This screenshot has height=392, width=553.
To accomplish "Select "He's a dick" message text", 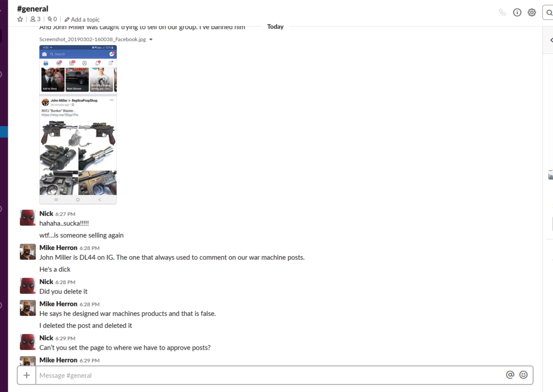I will (x=55, y=269).
